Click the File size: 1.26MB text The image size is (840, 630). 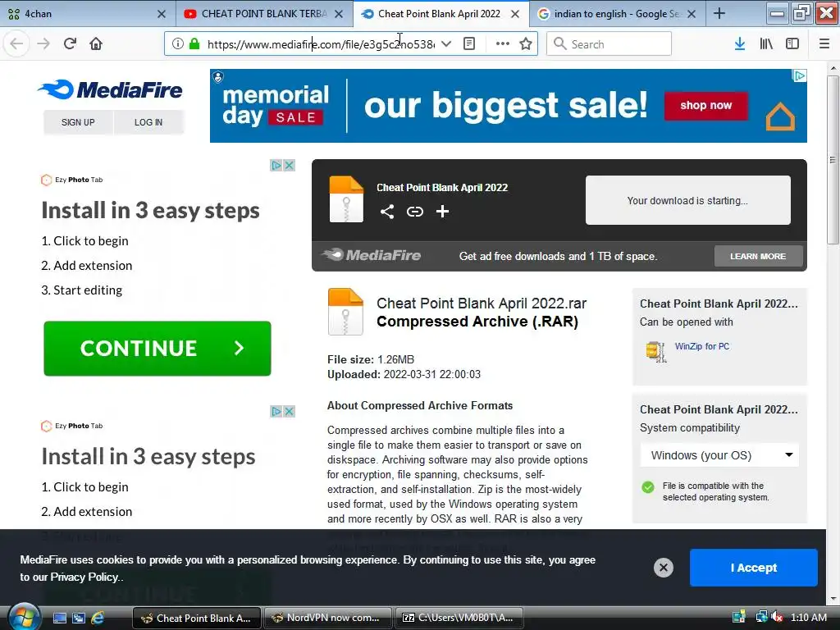(371, 359)
